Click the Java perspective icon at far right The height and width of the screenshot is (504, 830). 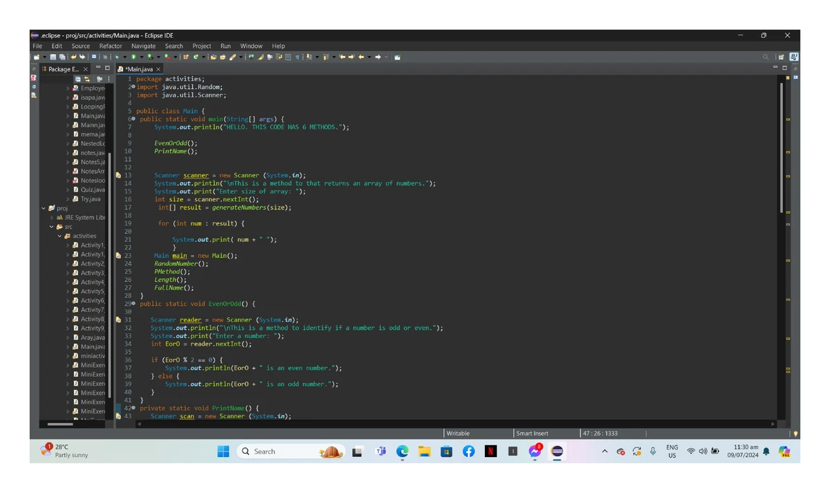[794, 57]
